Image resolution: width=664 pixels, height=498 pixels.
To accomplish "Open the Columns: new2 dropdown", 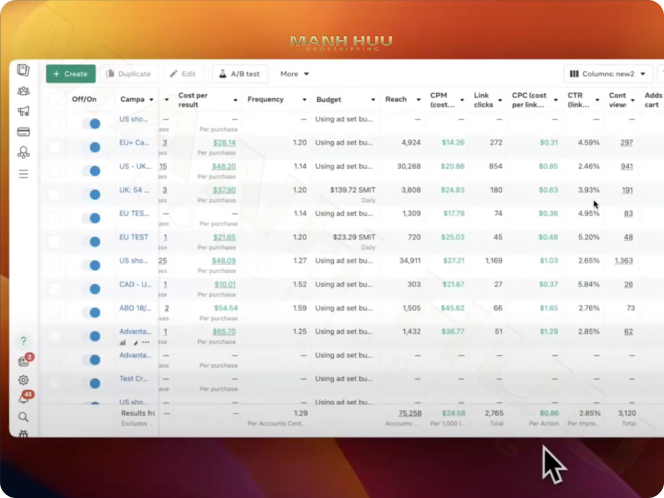I will click(608, 74).
